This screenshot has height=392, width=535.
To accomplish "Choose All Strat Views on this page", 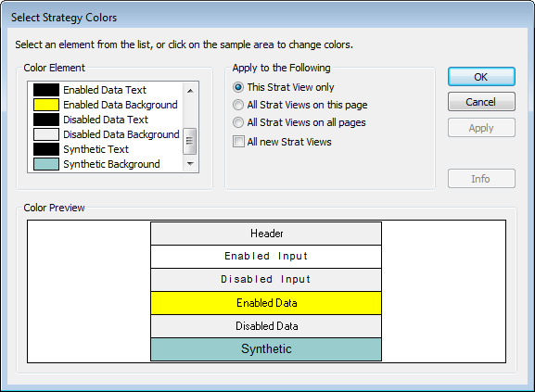I will tap(299, 105).
